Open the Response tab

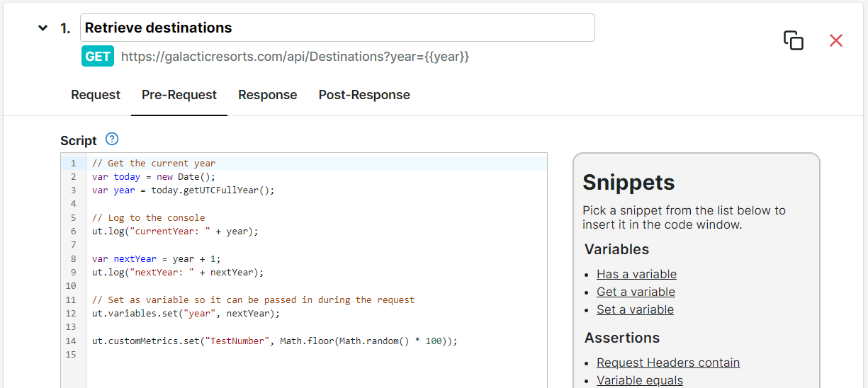pos(268,95)
